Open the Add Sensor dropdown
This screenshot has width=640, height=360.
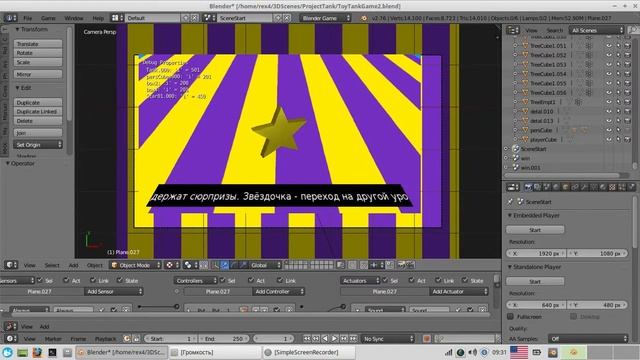pos(114,291)
